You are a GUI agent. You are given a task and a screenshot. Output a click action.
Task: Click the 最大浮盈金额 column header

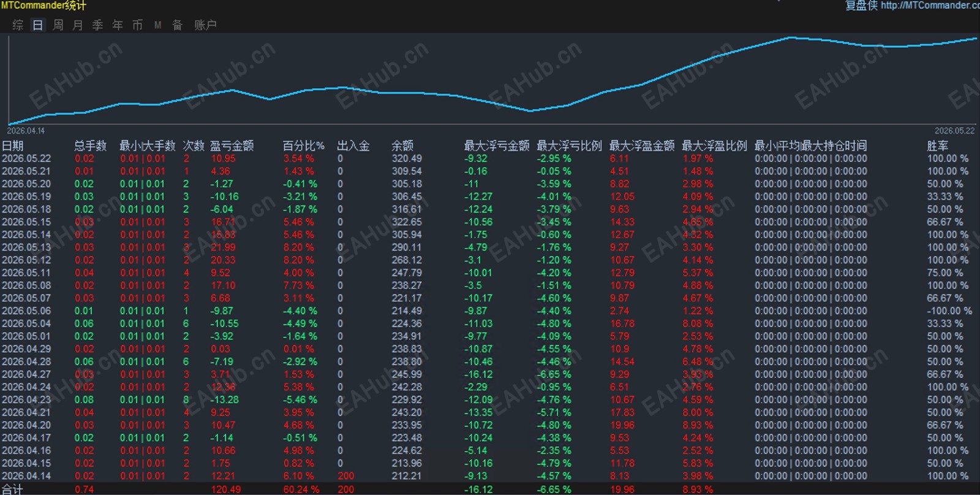click(642, 146)
